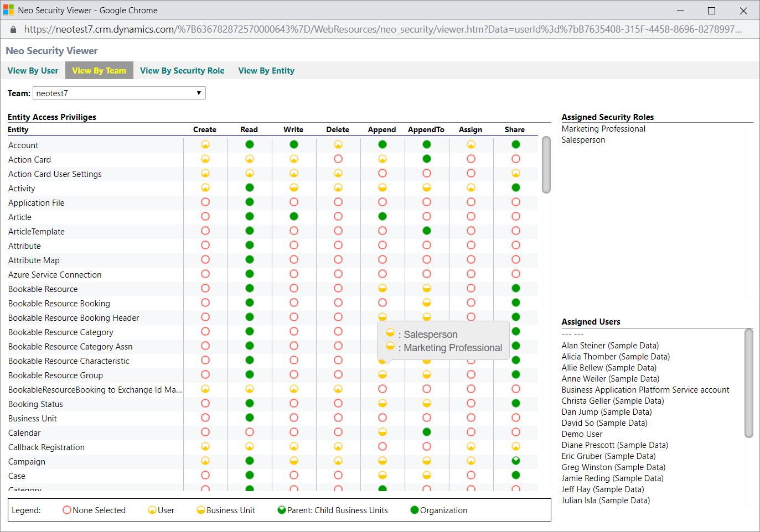Click the Booking Status row Share icon

pos(516,403)
